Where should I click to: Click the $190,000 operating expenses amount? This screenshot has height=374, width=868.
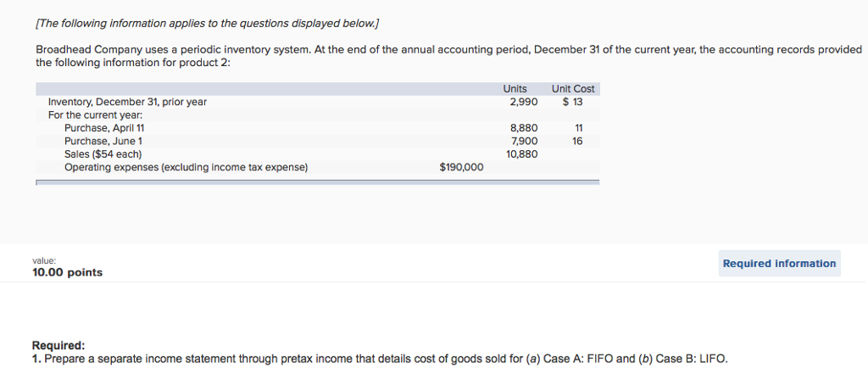[461, 167]
